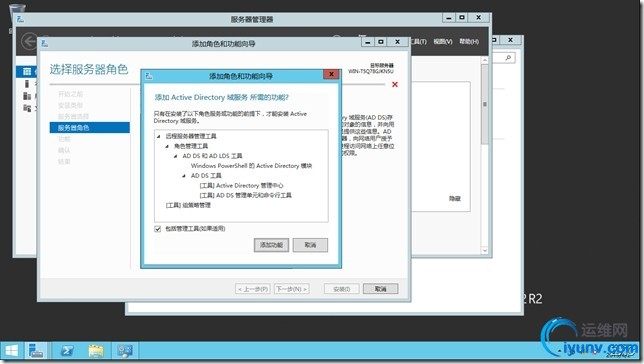Image resolution: width=644 pixels, height=364 pixels.
Task: Click the Server Manager vertical scrollbar thumb
Action: (485, 104)
